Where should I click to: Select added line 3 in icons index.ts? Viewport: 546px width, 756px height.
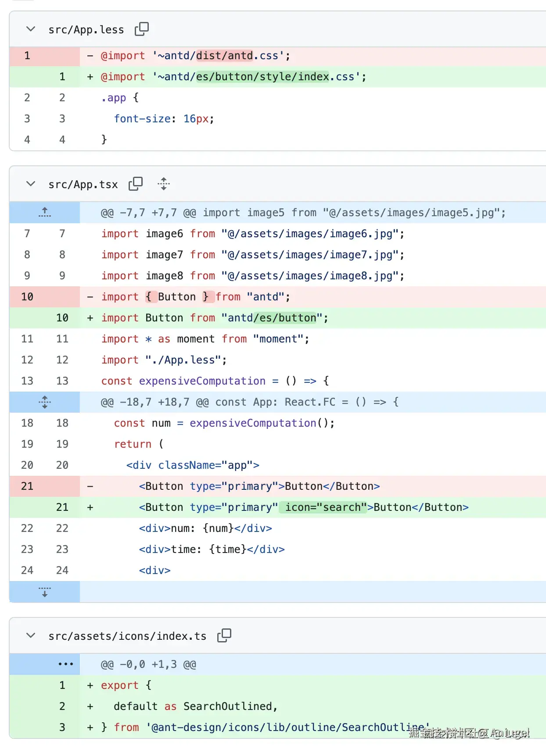62,727
